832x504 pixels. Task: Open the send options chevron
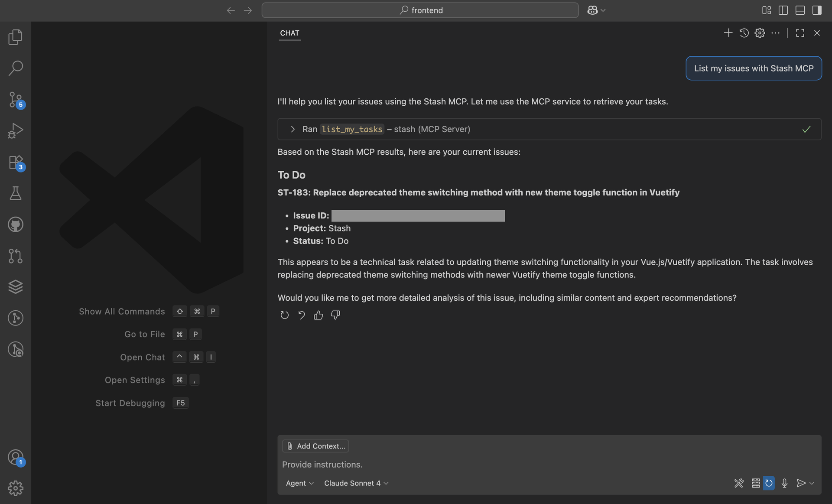tap(812, 483)
